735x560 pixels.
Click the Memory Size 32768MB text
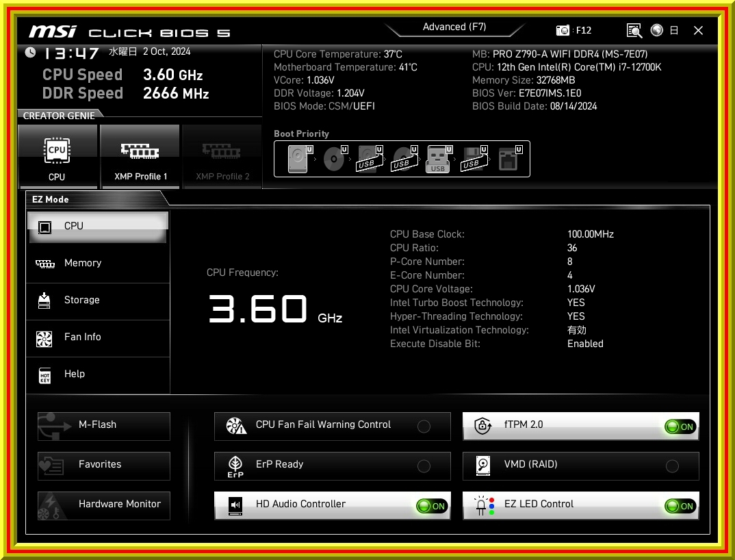pyautogui.click(x=523, y=80)
